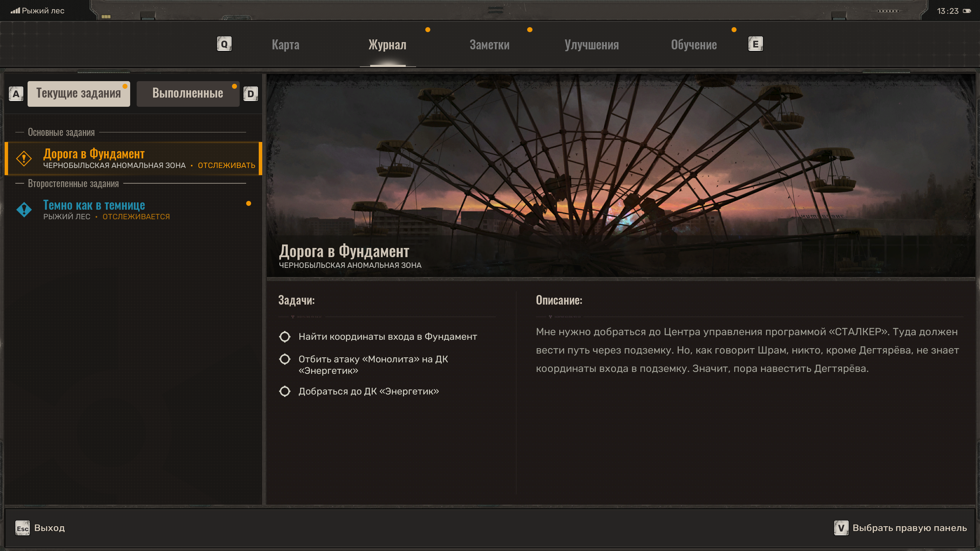980x551 pixels.
Task: Click the battery icon next to clock
Action: click(x=967, y=11)
